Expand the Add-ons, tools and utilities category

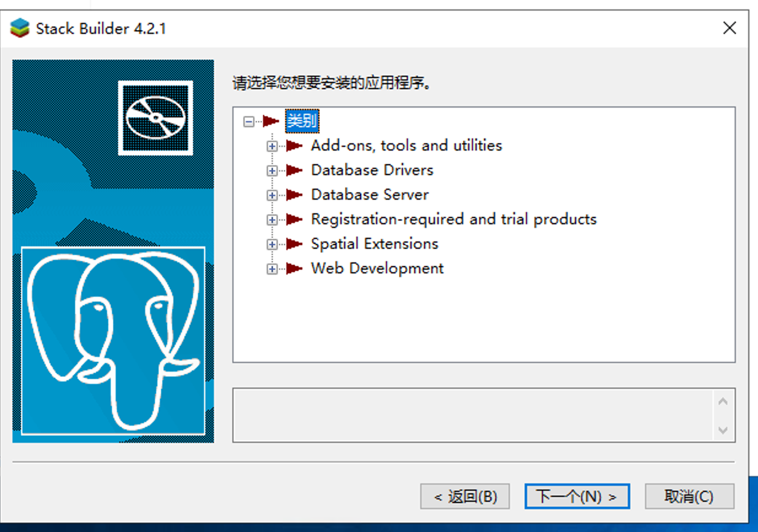[272, 146]
